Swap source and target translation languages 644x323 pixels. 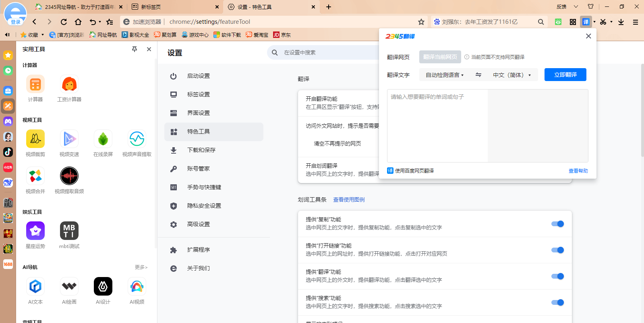pyautogui.click(x=478, y=75)
